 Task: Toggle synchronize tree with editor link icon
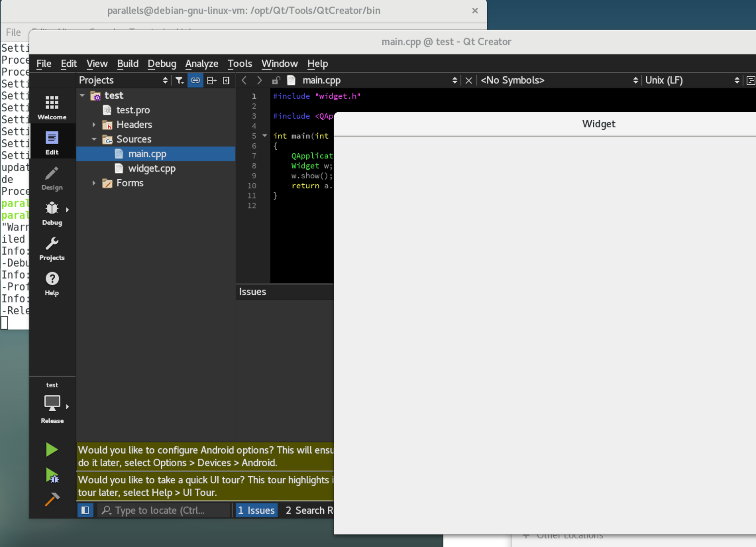195,80
